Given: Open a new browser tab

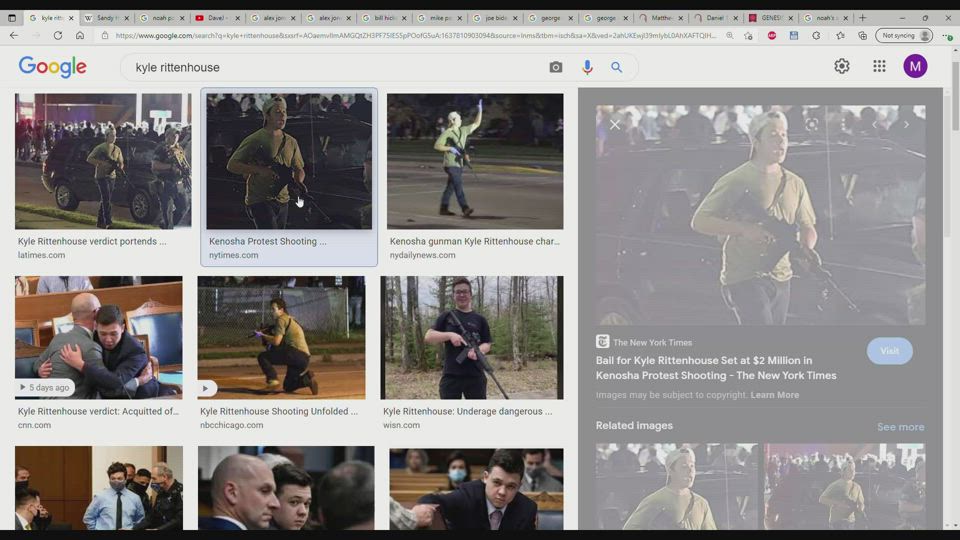Looking at the screenshot, I should [x=862, y=18].
